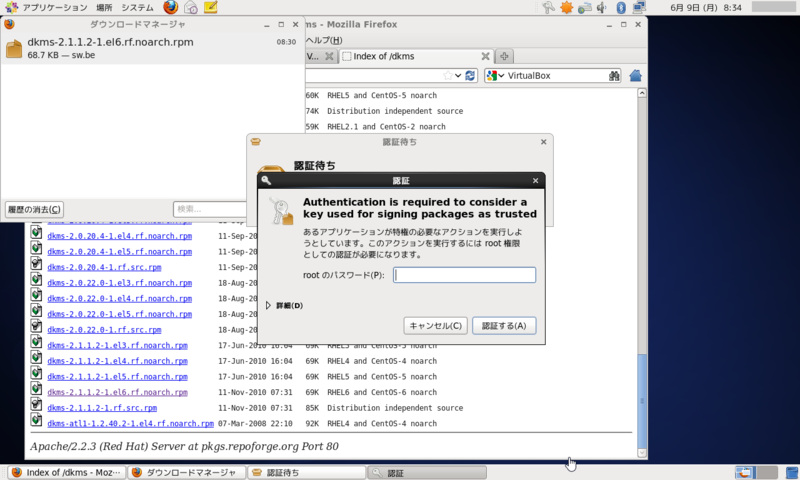Viewport: 800px width, 480px height.
Task: Open link dkms-2.0.20.4-1.el5.rf.noarch.rpm
Action: (119, 251)
